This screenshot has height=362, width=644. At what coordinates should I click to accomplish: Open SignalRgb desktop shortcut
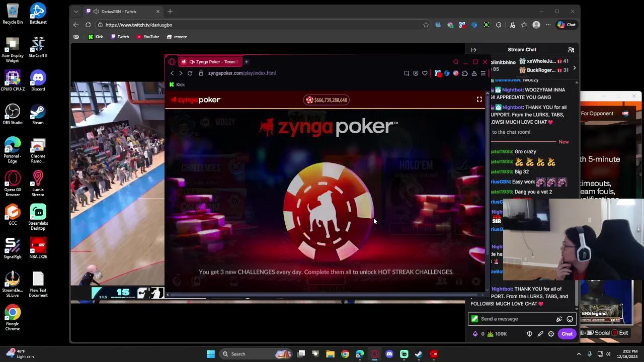coord(13,248)
